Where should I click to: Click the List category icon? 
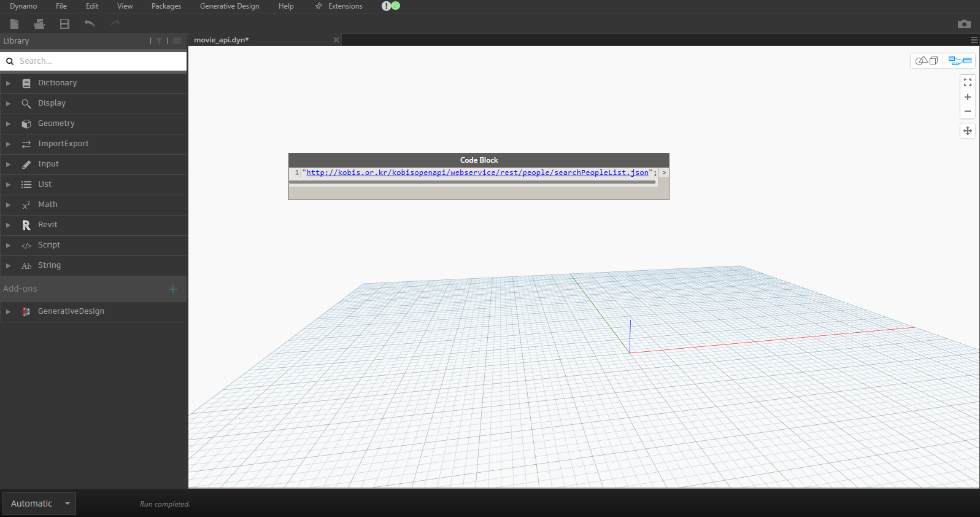click(x=26, y=185)
